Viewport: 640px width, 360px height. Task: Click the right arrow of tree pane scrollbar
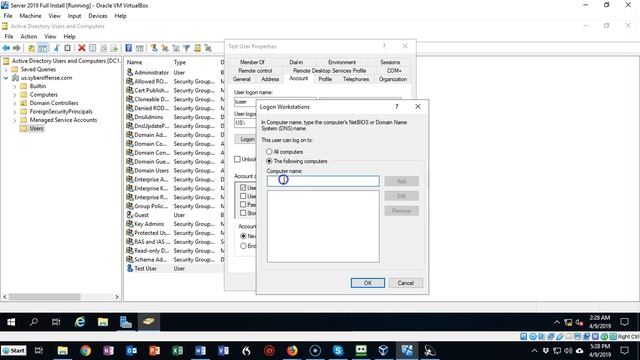117,297
